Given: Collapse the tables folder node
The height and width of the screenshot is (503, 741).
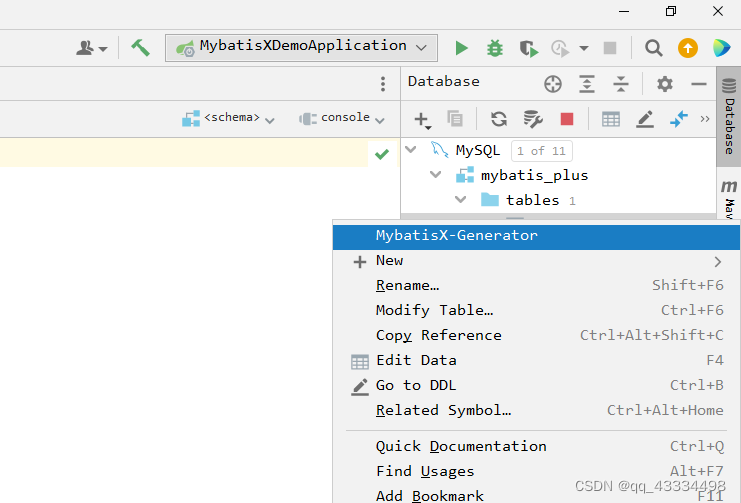Looking at the screenshot, I should 460,200.
